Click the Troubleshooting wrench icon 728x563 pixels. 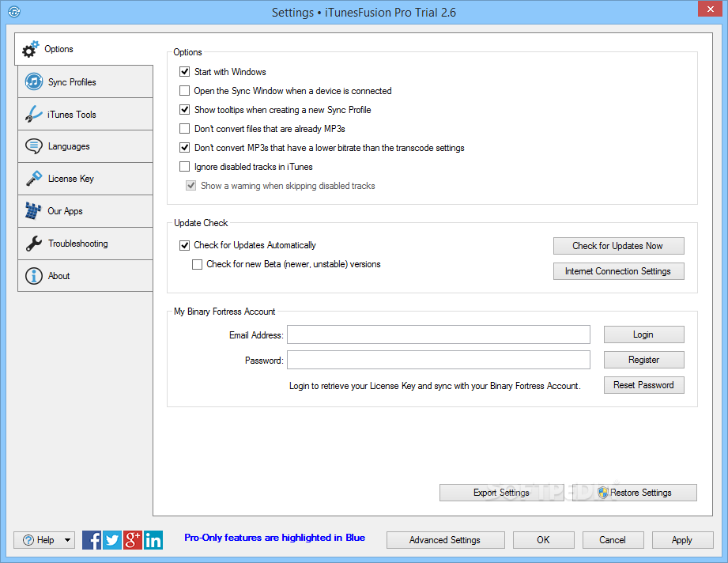(x=34, y=244)
